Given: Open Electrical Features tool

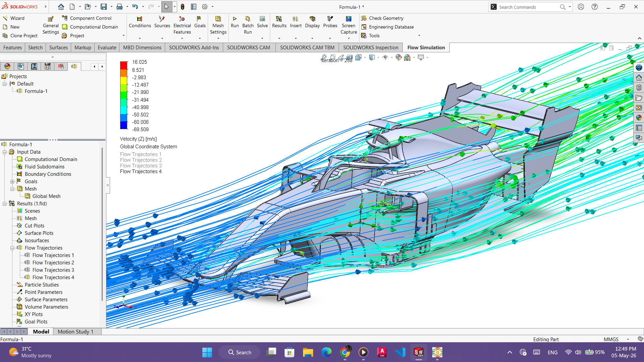Looking at the screenshot, I should (x=182, y=25).
